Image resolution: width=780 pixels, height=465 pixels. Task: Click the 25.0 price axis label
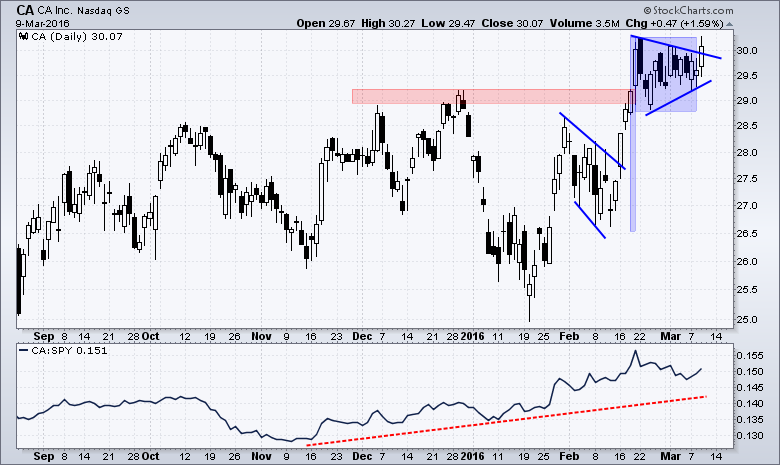point(747,319)
